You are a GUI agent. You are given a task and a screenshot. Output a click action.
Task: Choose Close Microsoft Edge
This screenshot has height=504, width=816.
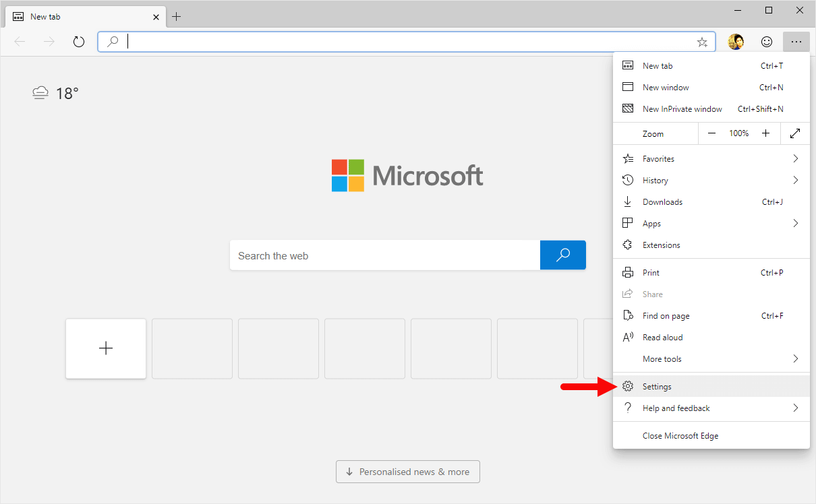point(711,435)
